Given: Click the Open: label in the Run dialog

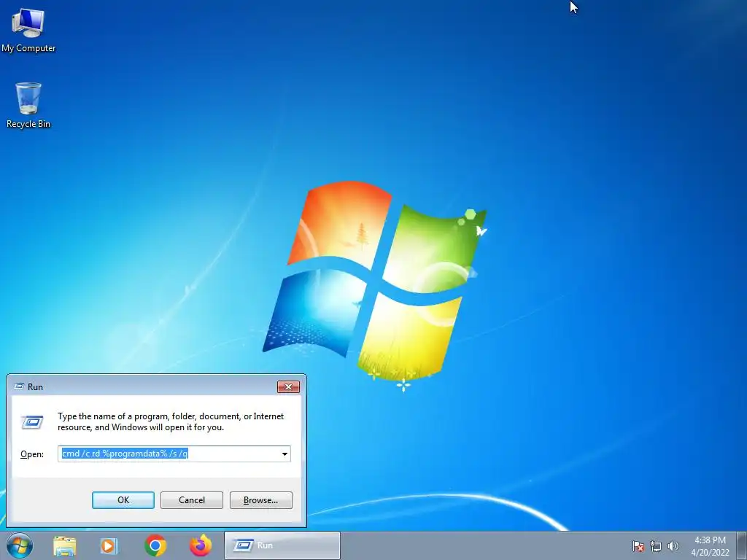Looking at the screenshot, I should tap(32, 454).
